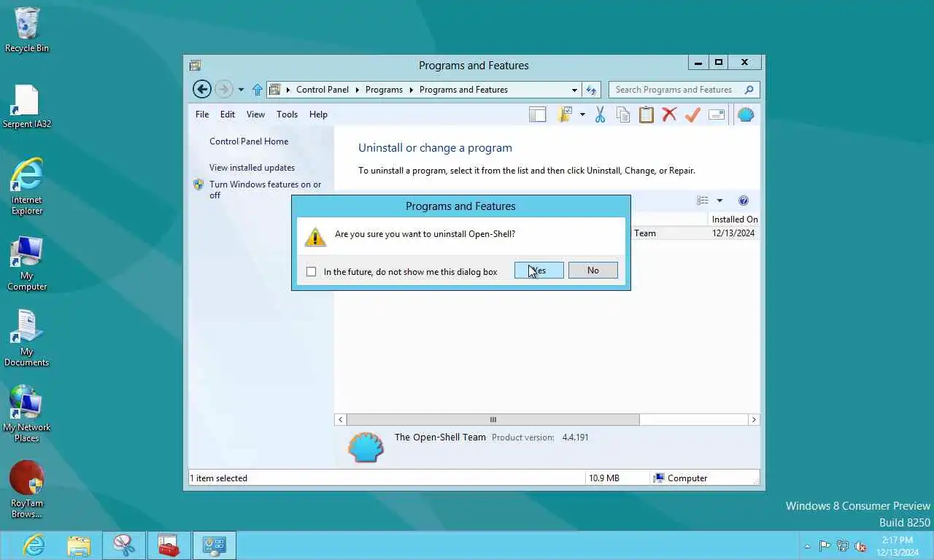This screenshot has height=560, width=934.
Task: Click the RoyTam Browser desktop icon
Action: [x=27, y=489]
